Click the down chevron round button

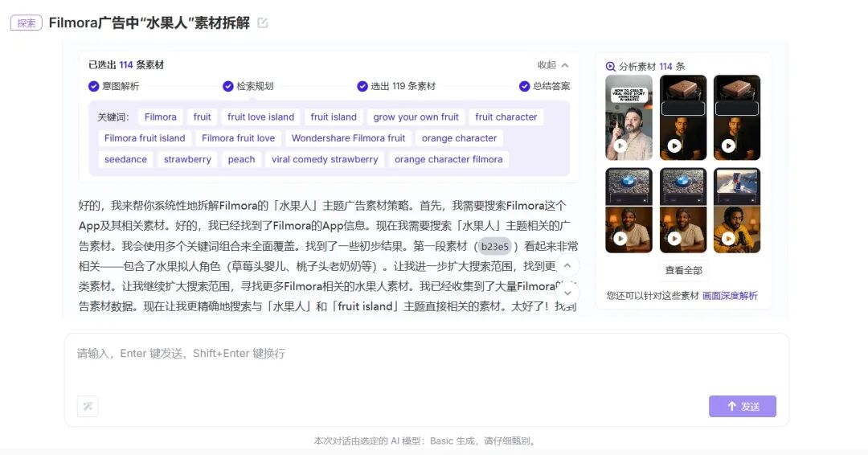pyautogui.click(x=567, y=293)
